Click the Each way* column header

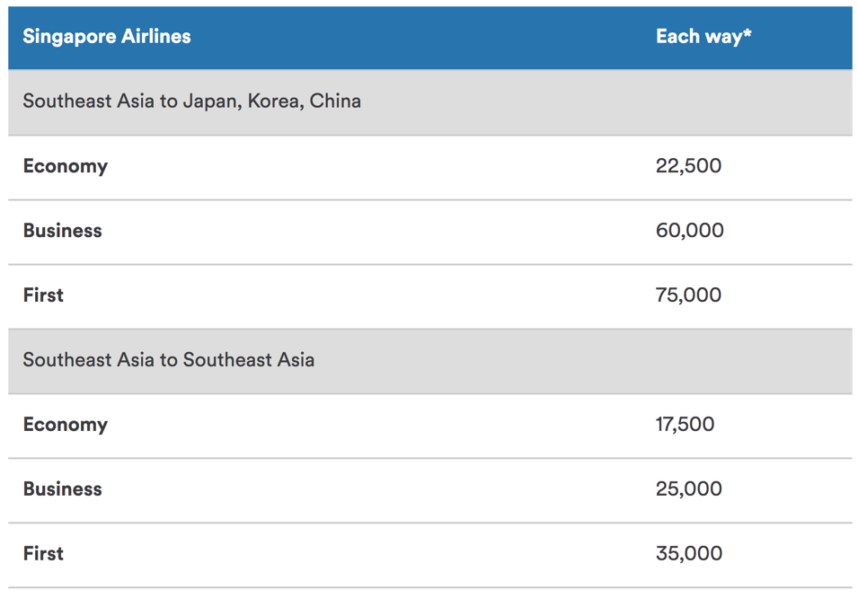[703, 37]
